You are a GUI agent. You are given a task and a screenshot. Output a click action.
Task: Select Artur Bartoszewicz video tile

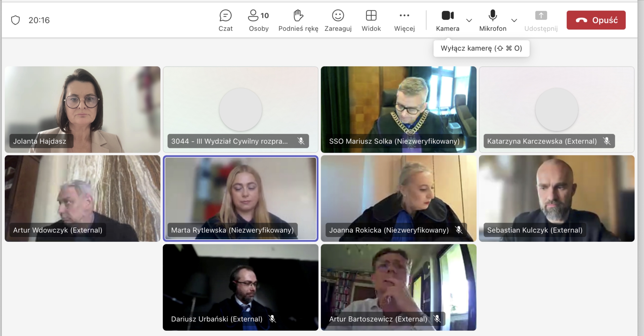tap(398, 287)
